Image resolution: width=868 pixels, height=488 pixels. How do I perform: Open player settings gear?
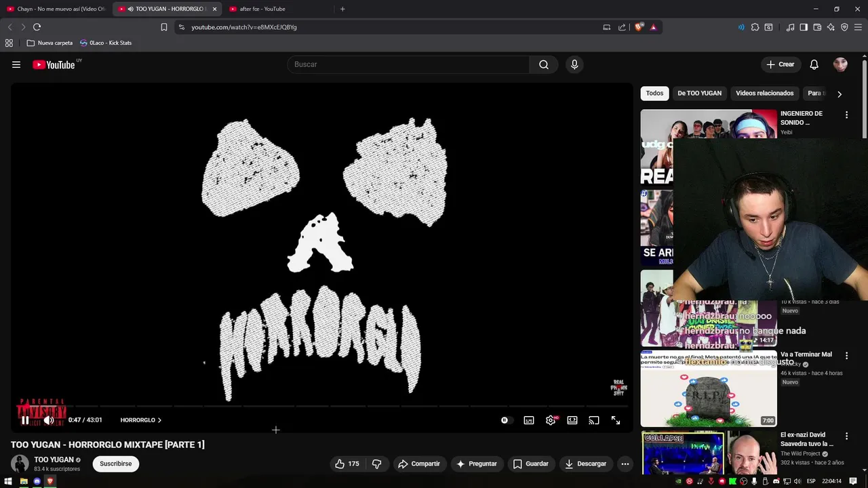tap(551, 420)
